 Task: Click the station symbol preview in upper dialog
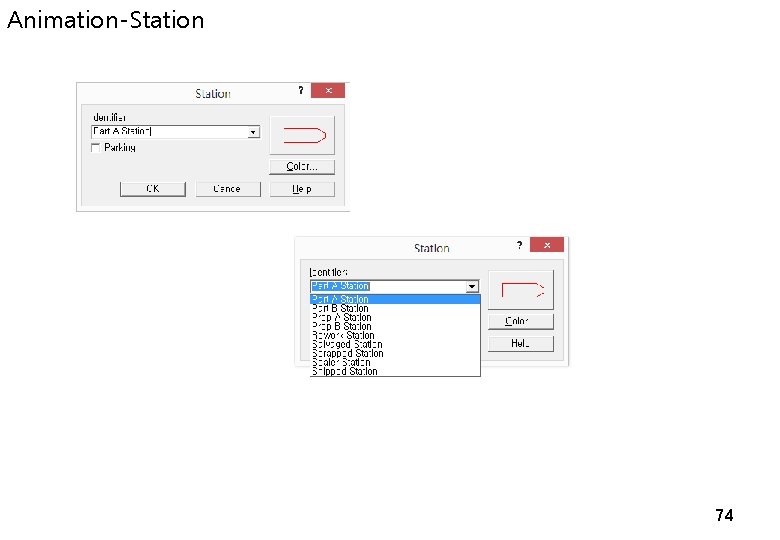click(x=302, y=135)
